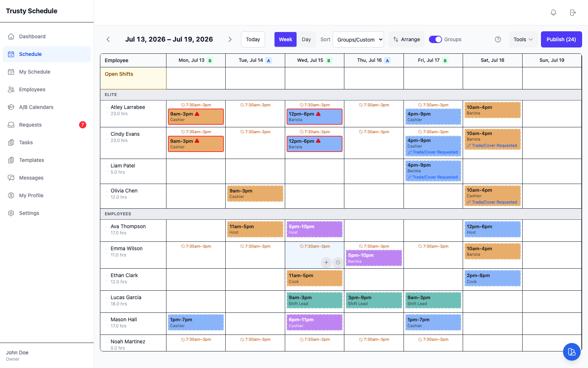
Task: Expand Lucas Garcia row chevron
Action: click(x=107, y=300)
